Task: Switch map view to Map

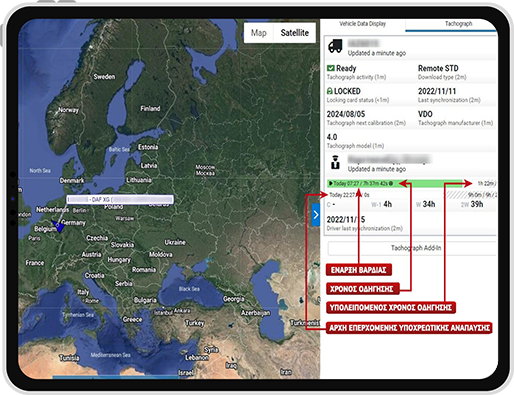Action: 259,33
